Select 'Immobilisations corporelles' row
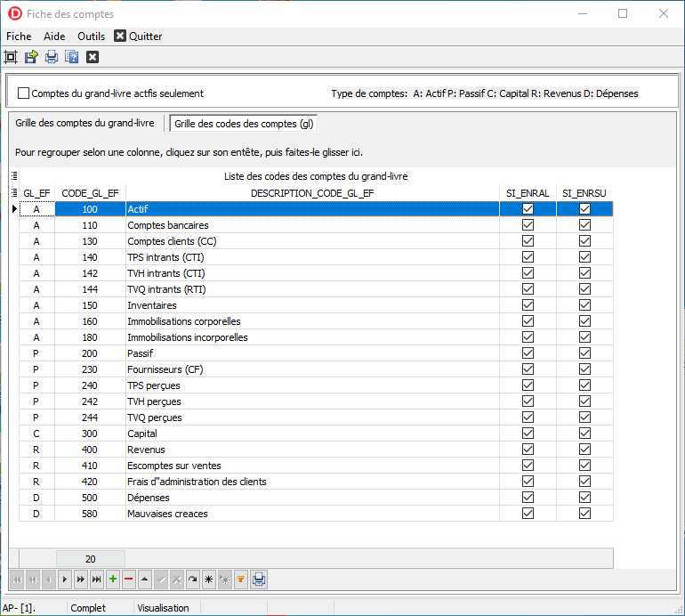685x616 pixels. tap(312, 321)
